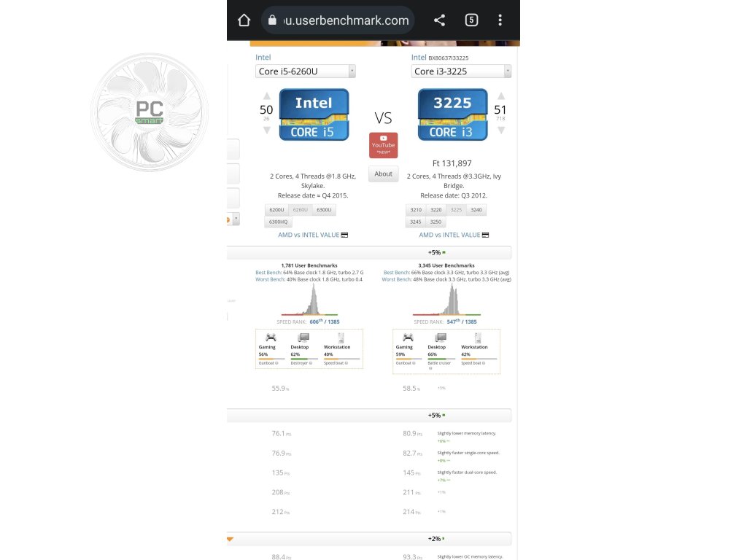Click the first +5% section header bar
Viewport: 747px width, 560px height.
pyautogui.click(x=369, y=252)
